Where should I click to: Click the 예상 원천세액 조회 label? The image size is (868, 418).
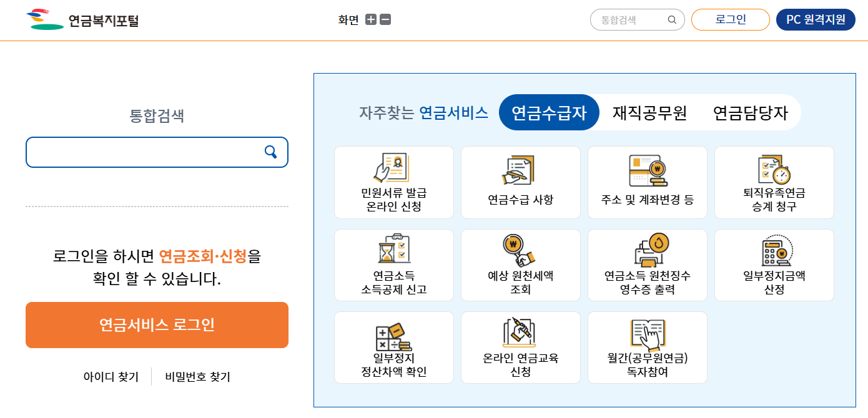point(521,282)
